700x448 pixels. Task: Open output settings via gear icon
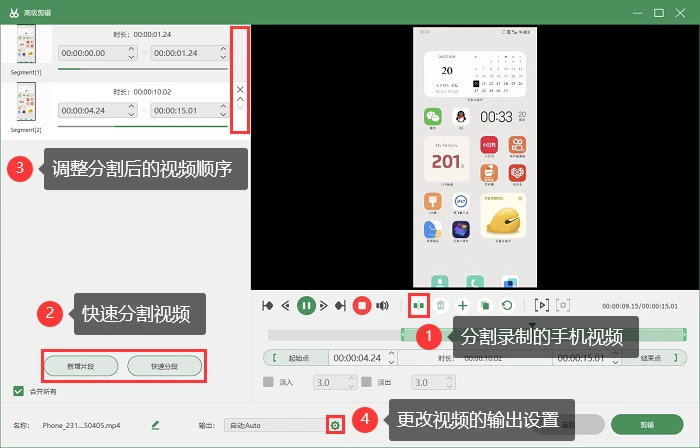coord(335,425)
